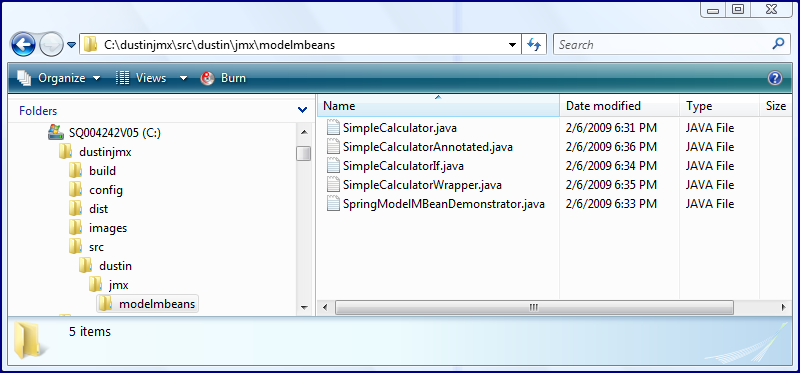The width and height of the screenshot is (800, 373).
Task: Select the config folder in tree
Action: [x=106, y=190]
